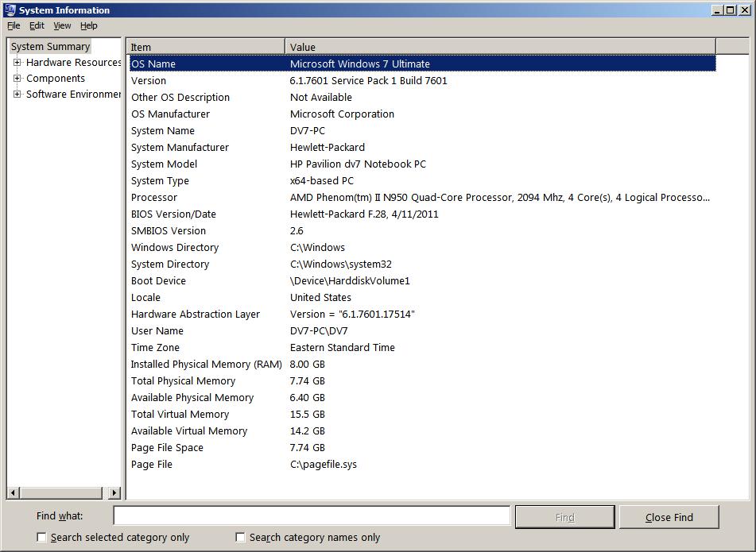
Task: Open the Edit menu
Action: (37, 25)
